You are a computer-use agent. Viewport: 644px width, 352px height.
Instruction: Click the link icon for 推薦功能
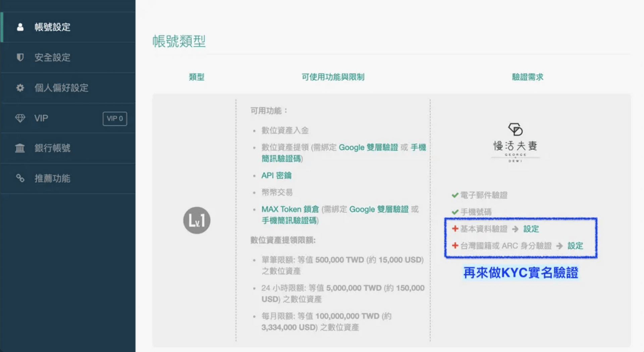point(20,178)
